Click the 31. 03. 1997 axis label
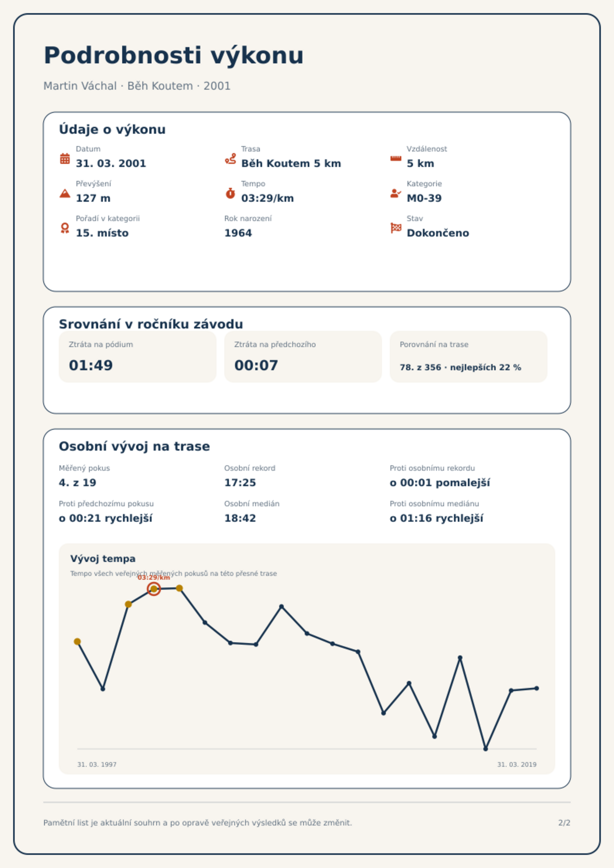614x868 pixels. pyautogui.click(x=97, y=764)
